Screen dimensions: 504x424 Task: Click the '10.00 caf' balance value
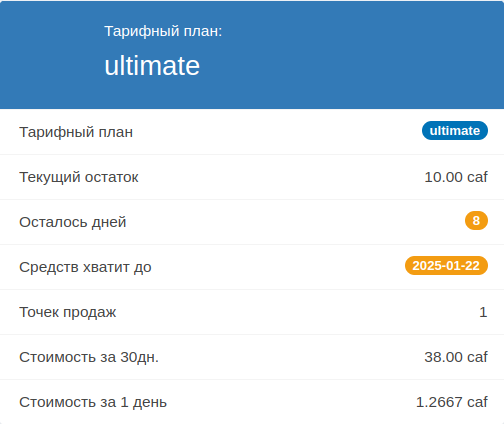[x=456, y=177]
